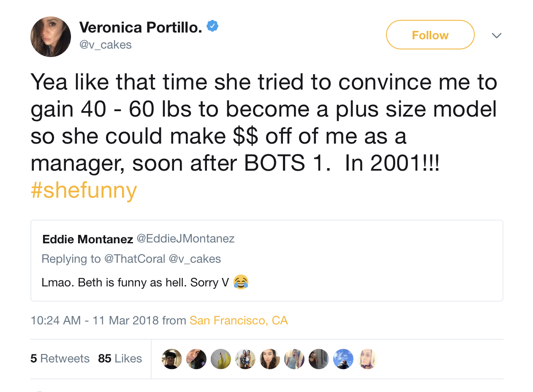Follow Veronica Portillo's account
The height and width of the screenshot is (392, 533).
click(x=430, y=35)
